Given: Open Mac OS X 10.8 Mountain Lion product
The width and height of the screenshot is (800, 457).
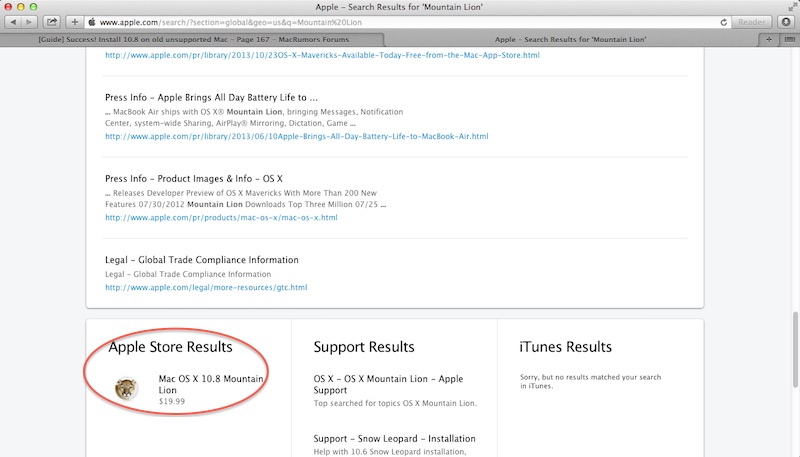Looking at the screenshot, I should [x=211, y=384].
